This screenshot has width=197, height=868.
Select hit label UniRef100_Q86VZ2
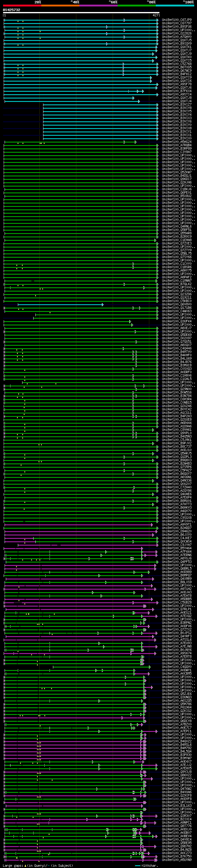click(176, 775)
